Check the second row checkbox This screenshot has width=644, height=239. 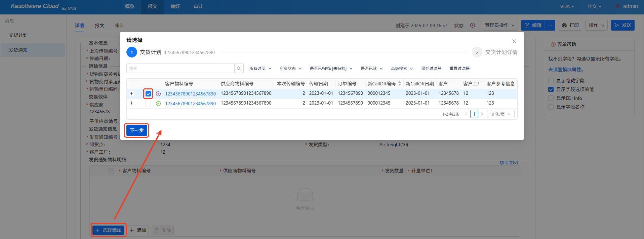tap(148, 104)
